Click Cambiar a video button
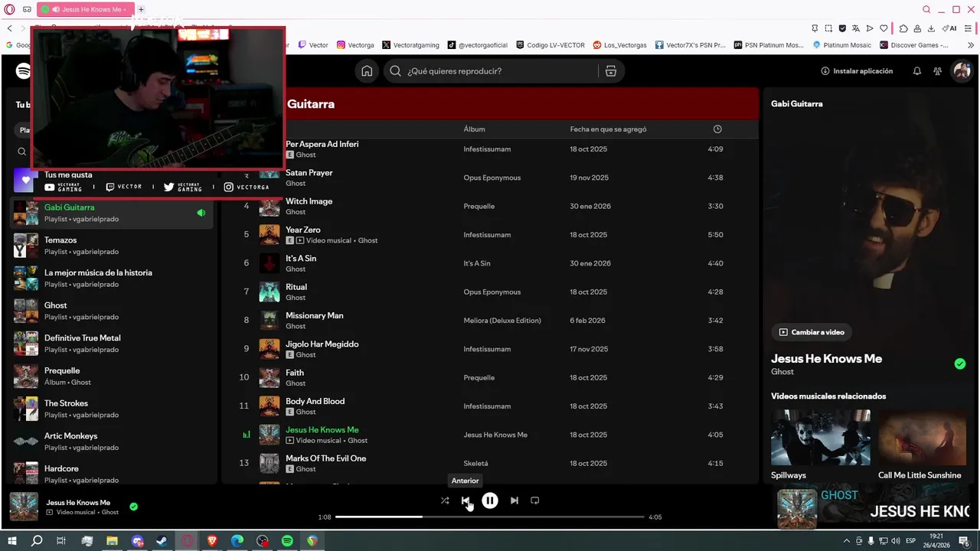This screenshot has width=980, height=551. (x=812, y=332)
